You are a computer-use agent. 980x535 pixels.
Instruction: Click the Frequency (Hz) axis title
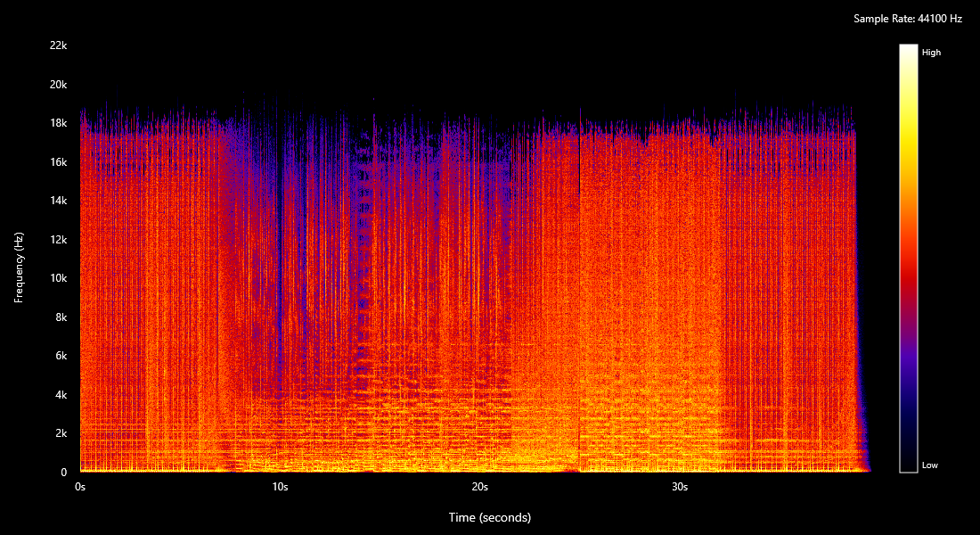19,267
